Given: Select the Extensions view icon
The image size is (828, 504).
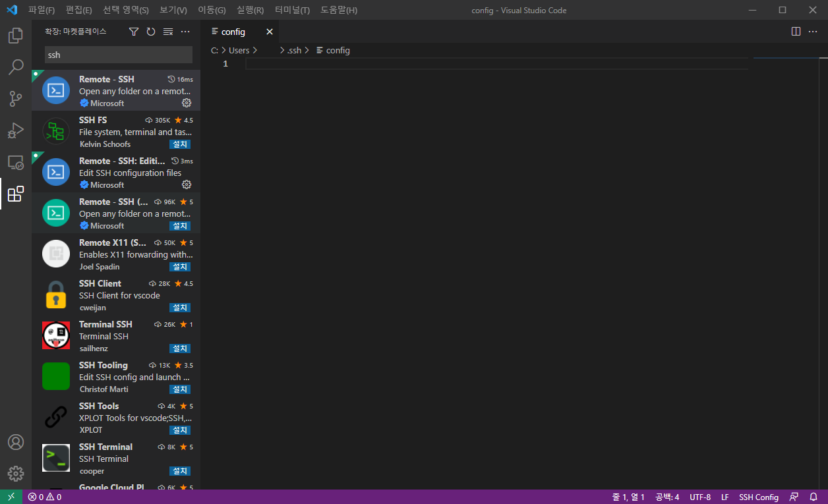Looking at the screenshot, I should [x=16, y=194].
